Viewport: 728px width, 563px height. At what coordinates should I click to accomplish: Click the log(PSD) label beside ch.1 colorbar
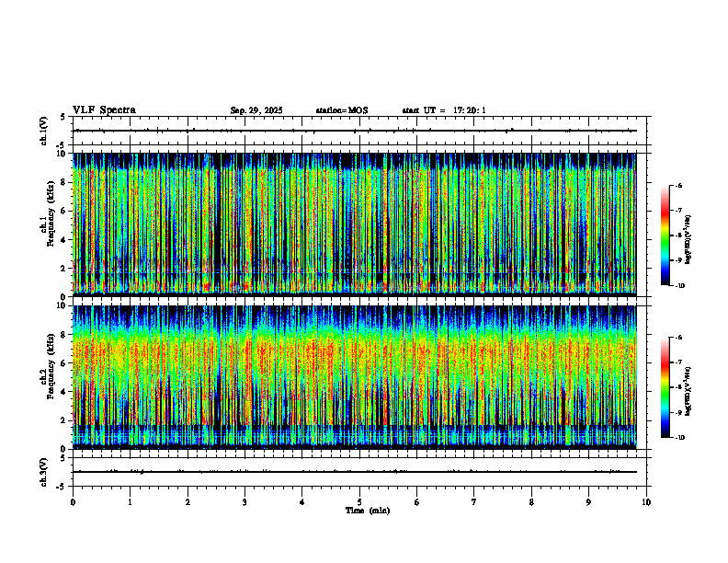click(688, 239)
